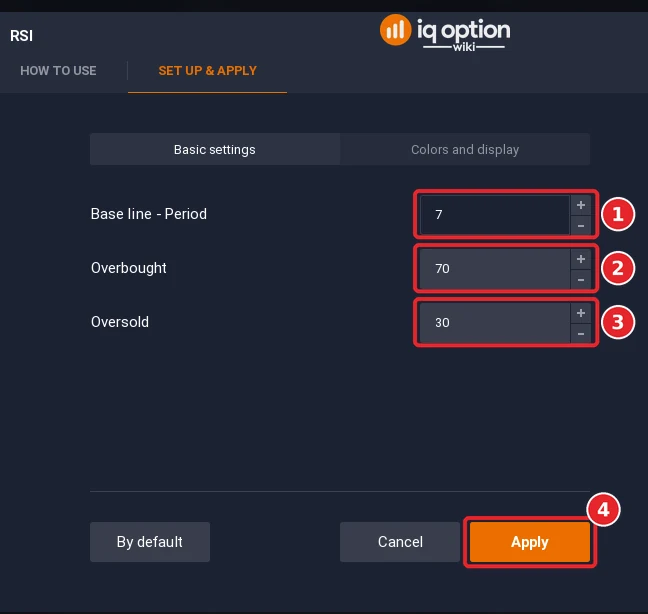Increase the Oversold level with plus
Viewport: 648px width, 614px height.
[581, 313]
